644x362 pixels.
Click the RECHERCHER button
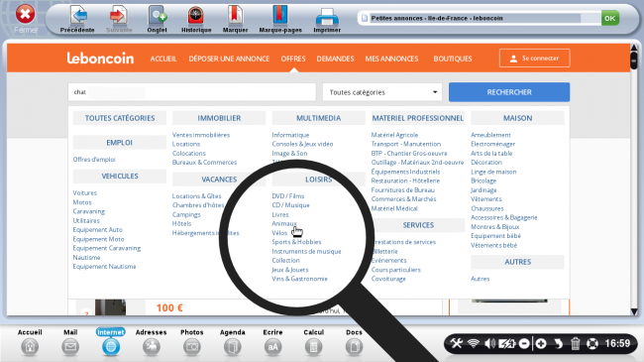point(509,92)
